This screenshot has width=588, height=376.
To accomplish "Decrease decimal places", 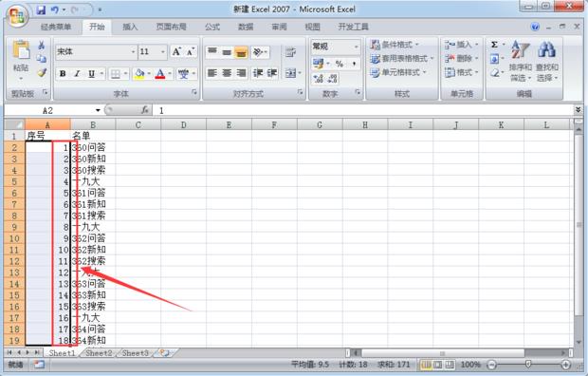I will coord(332,78).
